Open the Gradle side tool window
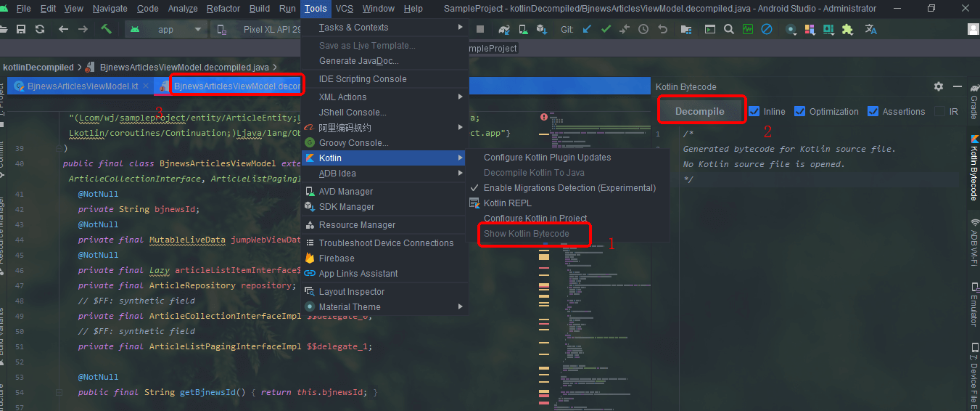 pyautogui.click(x=973, y=102)
